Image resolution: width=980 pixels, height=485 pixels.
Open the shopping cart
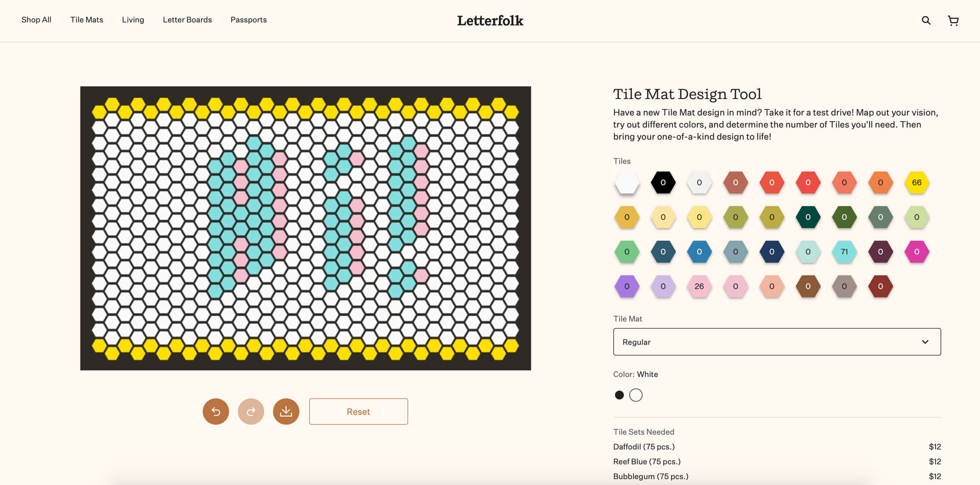tap(953, 20)
